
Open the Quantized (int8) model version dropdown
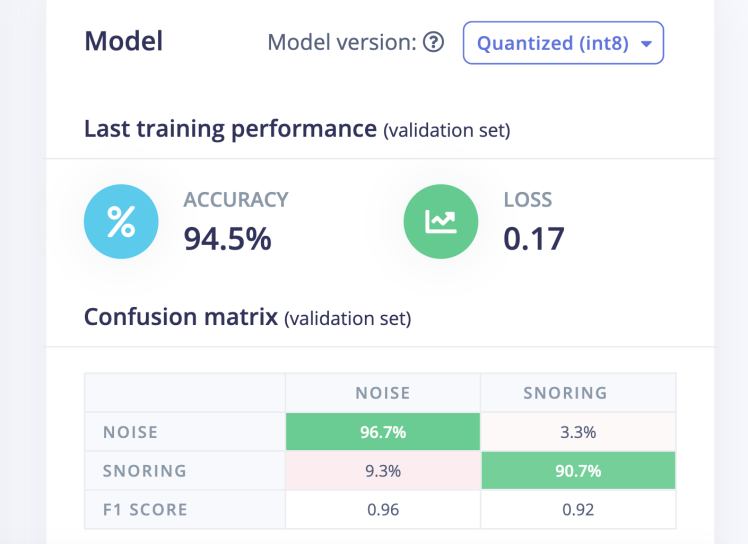tap(562, 43)
